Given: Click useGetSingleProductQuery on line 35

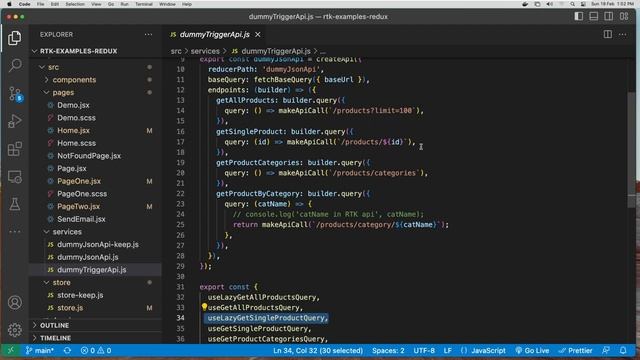Looking at the screenshot, I should click(258, 329).
